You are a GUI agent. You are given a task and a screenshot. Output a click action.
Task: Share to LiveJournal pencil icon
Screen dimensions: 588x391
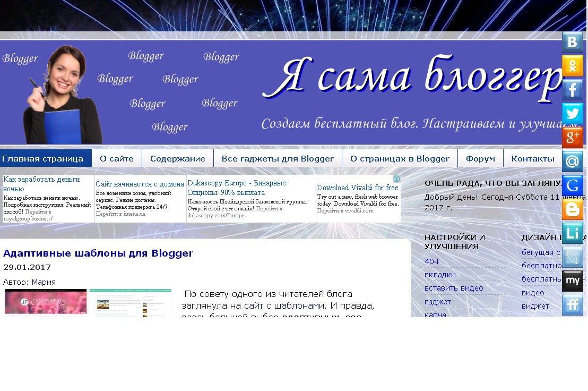(572, 257)
